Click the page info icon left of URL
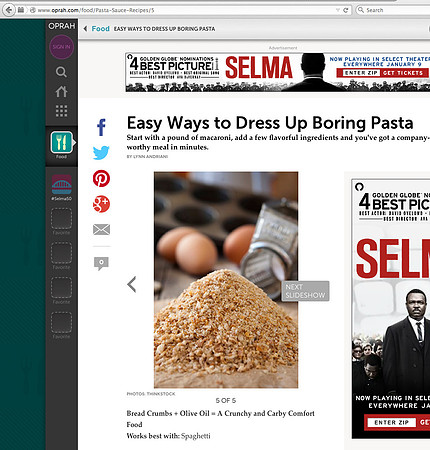This screenshot has height=450, width=430. click(x=33, y=10)
